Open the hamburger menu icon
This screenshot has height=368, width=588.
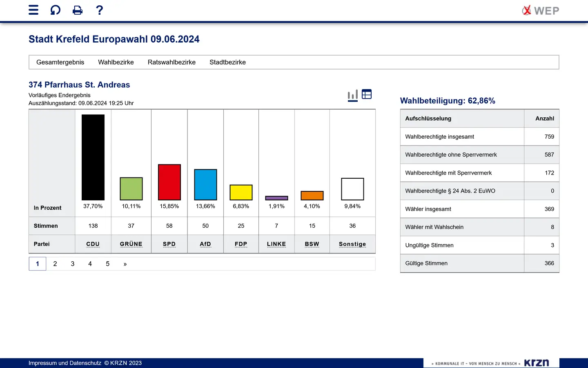(x=33, y=10)
